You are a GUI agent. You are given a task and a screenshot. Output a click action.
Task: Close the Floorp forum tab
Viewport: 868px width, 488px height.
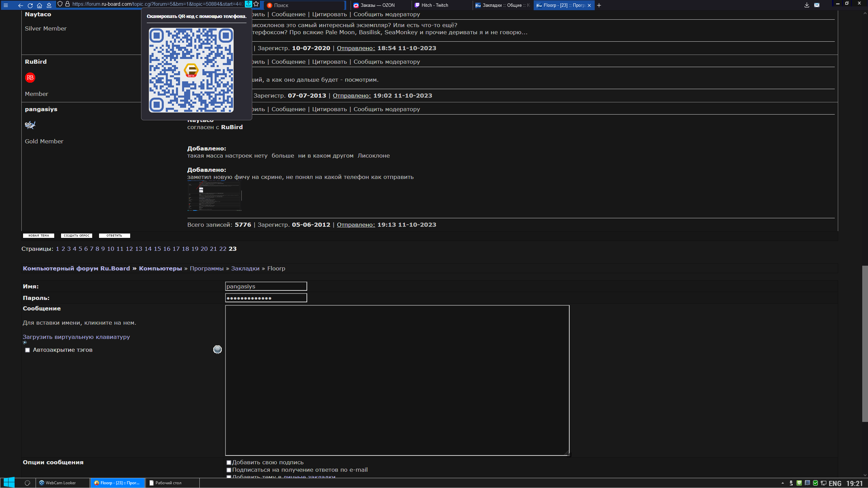pos(589,5)
